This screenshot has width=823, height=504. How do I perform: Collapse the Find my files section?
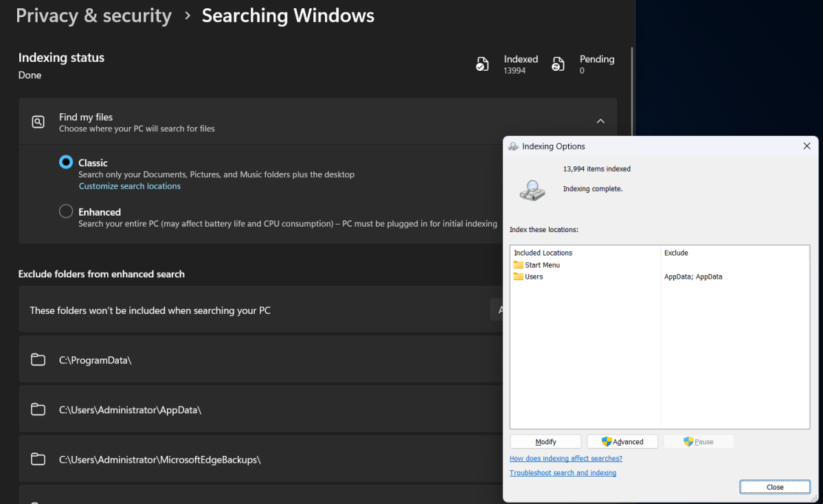(x=600, y=121)
